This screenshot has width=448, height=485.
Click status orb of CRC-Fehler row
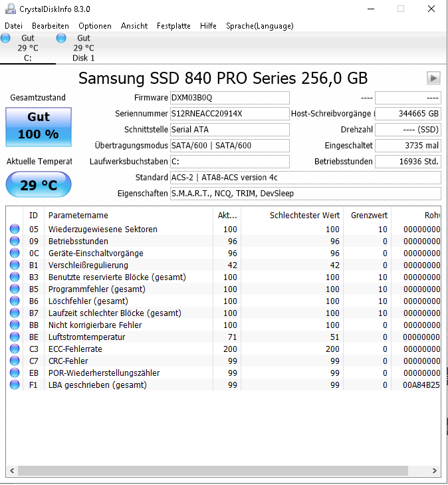coord(15,361)
